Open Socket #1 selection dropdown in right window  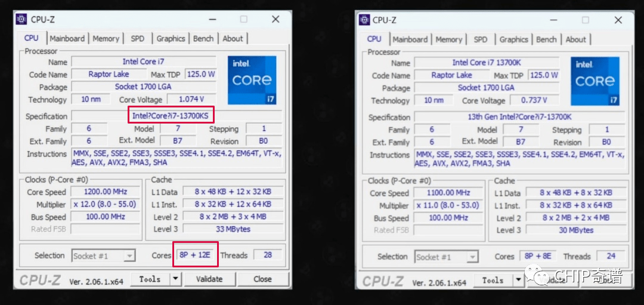click(447, 257)
